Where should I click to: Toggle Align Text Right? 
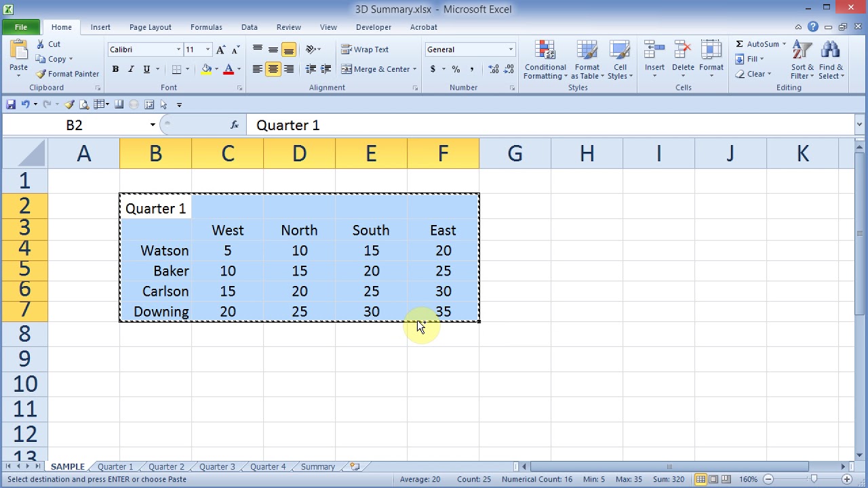coord(288,69)
